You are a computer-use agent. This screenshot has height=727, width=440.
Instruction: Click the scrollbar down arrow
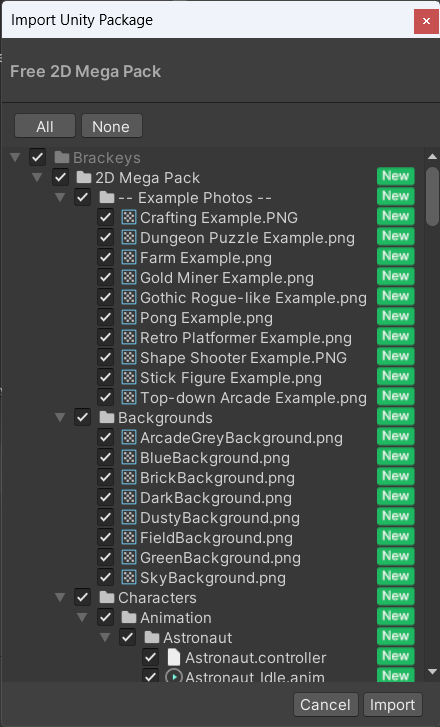[433, 671]
